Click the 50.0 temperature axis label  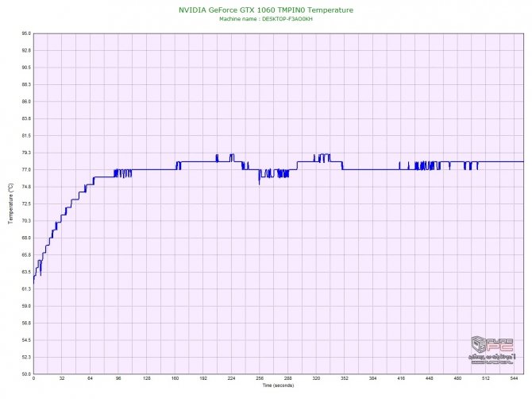pyautogui.click(x=26, y=374)
